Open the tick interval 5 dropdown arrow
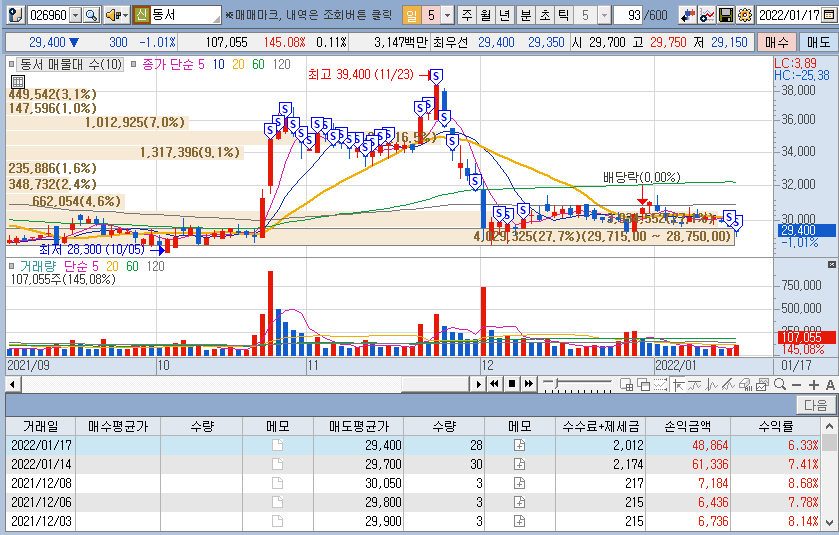Image resolution: width=839 pixels, height=535 pixels. 604,15
